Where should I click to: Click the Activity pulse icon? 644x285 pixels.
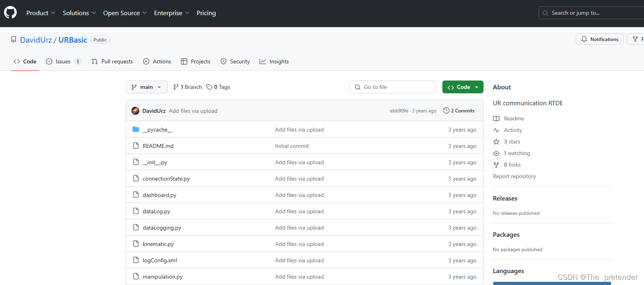coord(496,130)
